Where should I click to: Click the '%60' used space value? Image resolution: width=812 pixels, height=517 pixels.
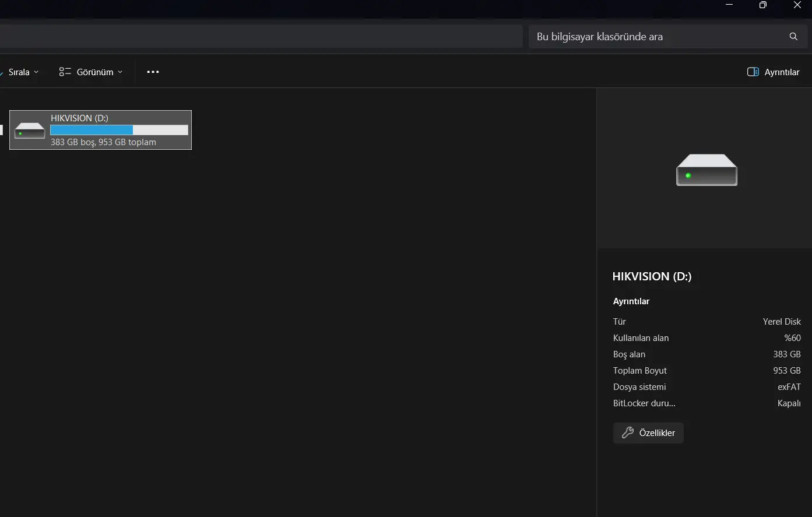pos(792,338)
